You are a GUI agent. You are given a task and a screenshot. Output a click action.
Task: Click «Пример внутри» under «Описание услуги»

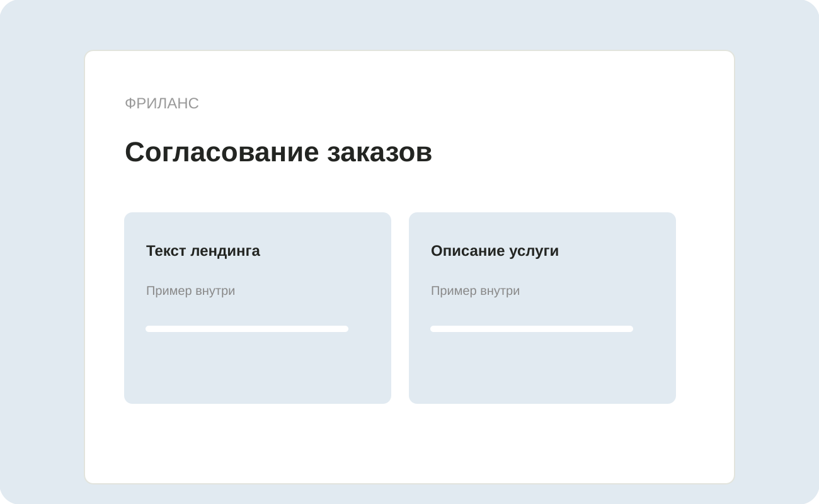(x=475, y=291)
